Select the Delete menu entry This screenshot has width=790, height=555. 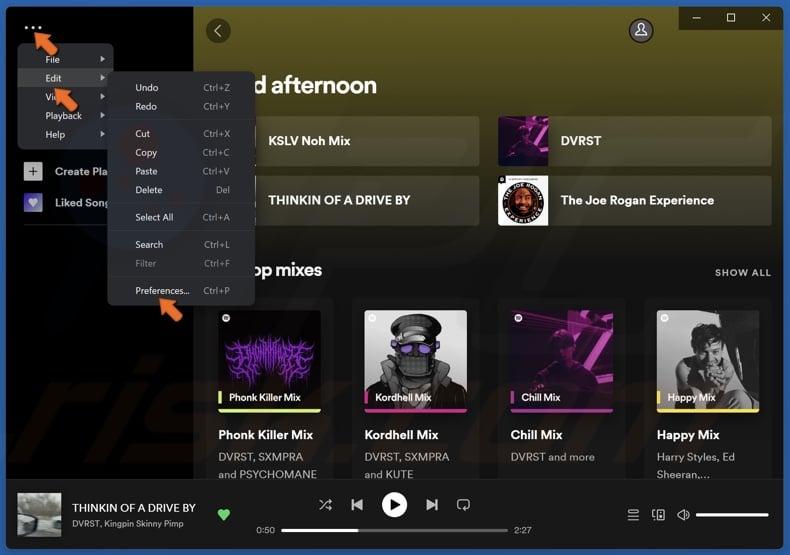182,190
